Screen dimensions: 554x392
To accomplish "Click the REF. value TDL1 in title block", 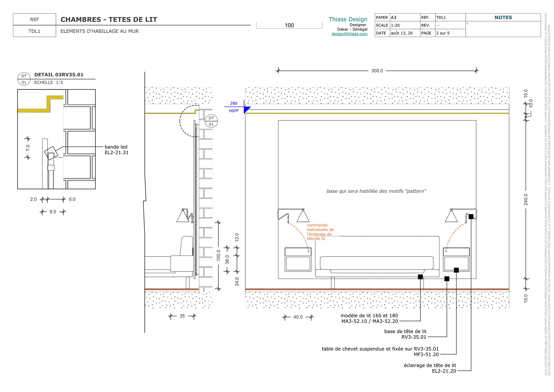I will click(x=441, y=18).
